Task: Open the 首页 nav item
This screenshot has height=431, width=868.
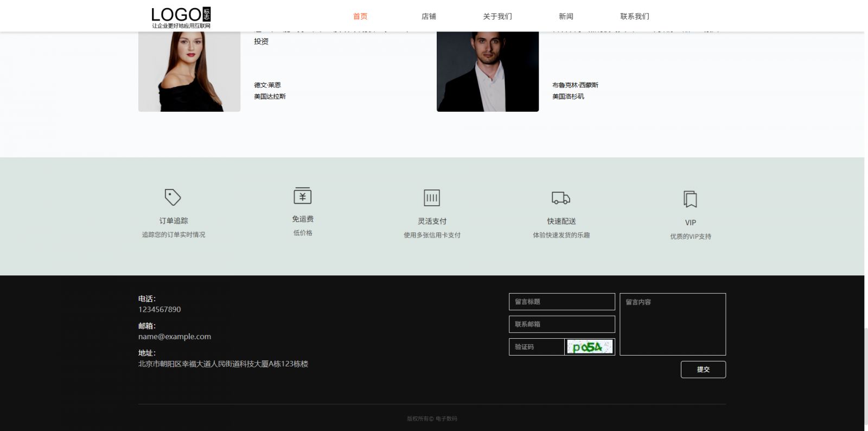Action: coord(360,16)
